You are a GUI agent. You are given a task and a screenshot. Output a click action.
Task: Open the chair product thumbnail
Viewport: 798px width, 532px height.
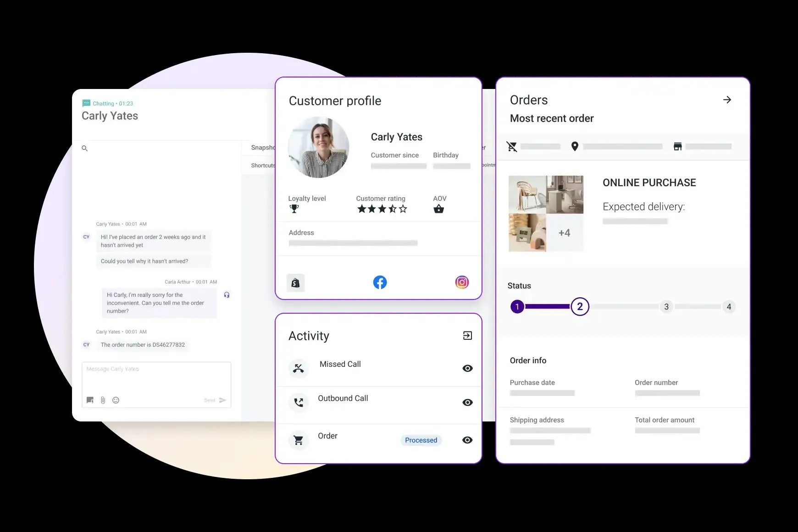pyautogui.click(x=527, y=194)
